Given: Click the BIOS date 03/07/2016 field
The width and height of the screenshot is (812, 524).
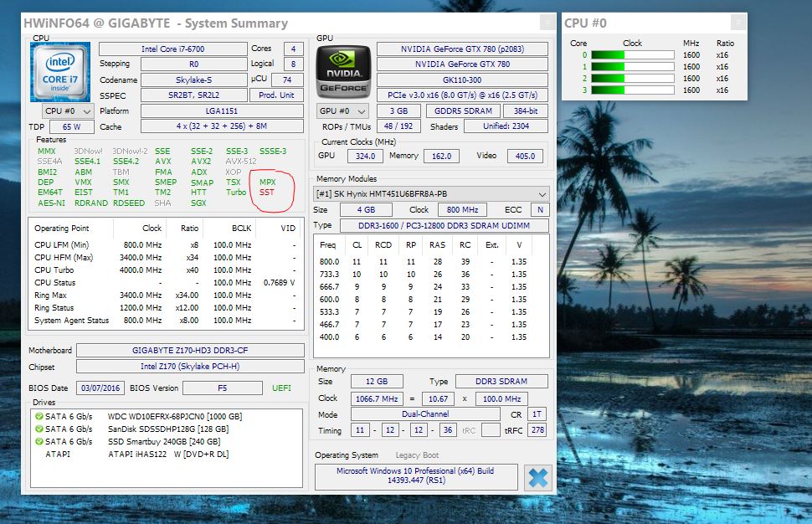Looking at the screenshot, I should pos(100,388).
